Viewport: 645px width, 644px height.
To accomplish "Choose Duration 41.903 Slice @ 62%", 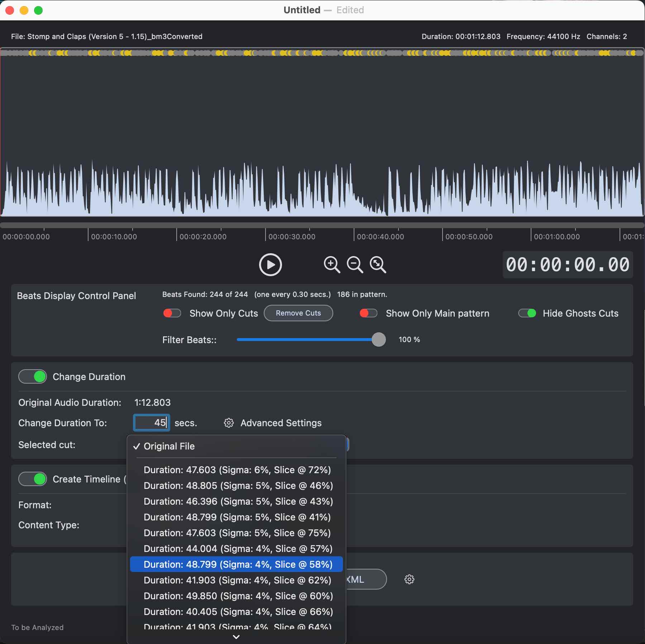I will pos(236,580).
